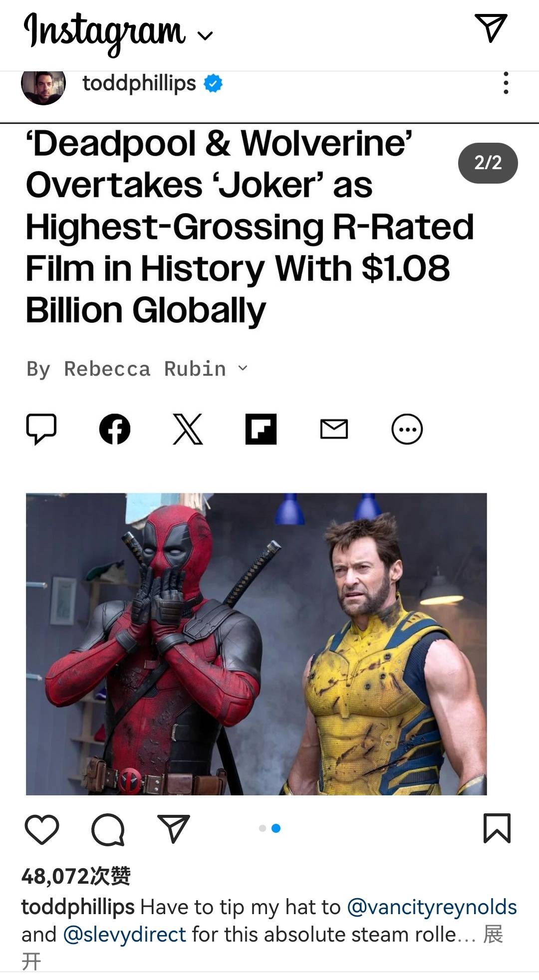Click the article comment bubble icon
This screenshot has width=539, height=980.
(41, 429)
